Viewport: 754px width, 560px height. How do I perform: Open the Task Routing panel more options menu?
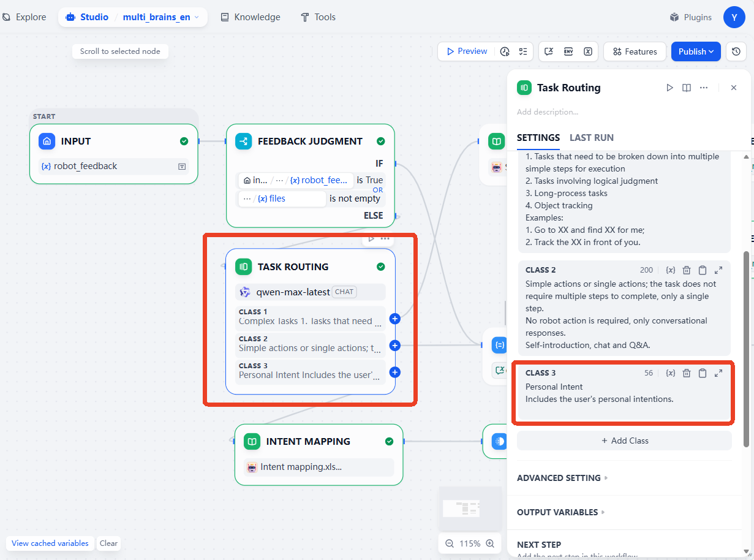(704, 88)
